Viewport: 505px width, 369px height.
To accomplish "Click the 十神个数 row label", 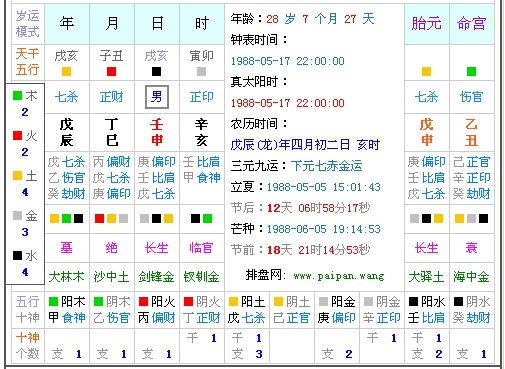I will 28,346.
